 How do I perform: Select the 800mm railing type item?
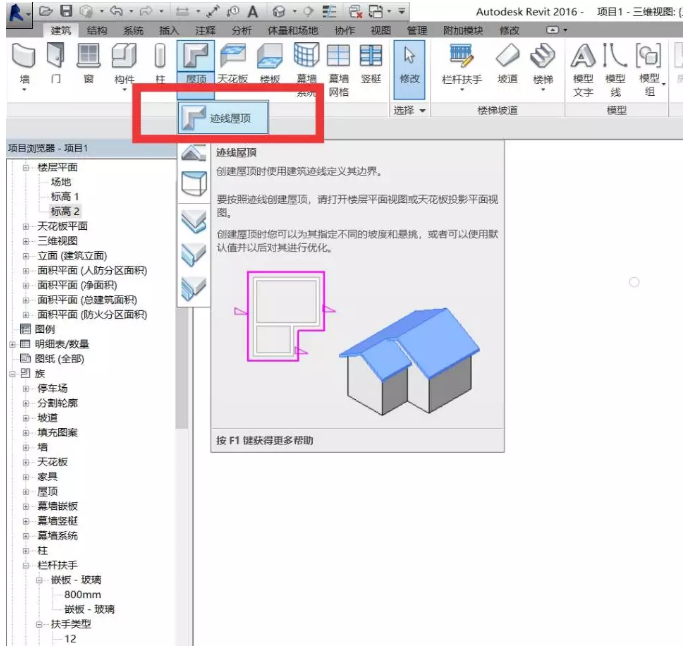point(82,595)
